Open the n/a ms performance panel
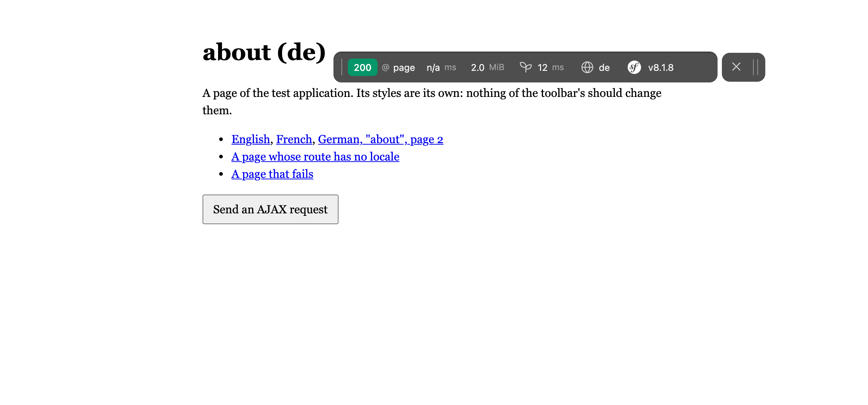 (441, 67)
